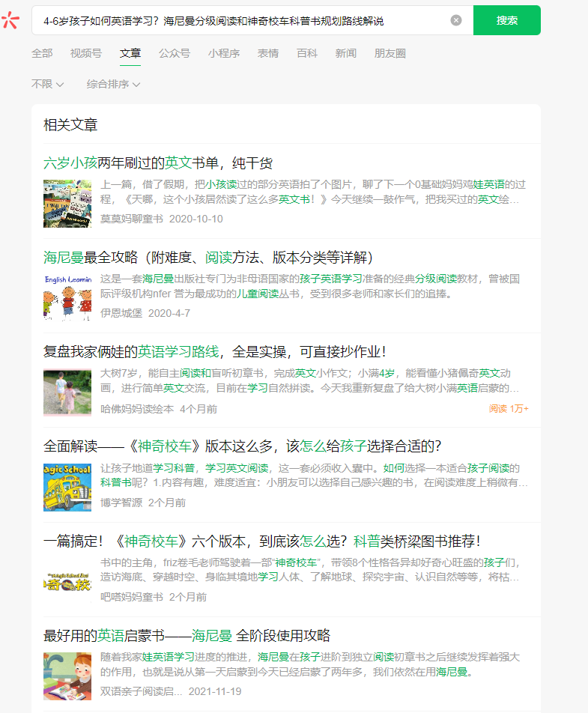Click the date 2021-11-19

pyautogui.click(x=215, y=691)
